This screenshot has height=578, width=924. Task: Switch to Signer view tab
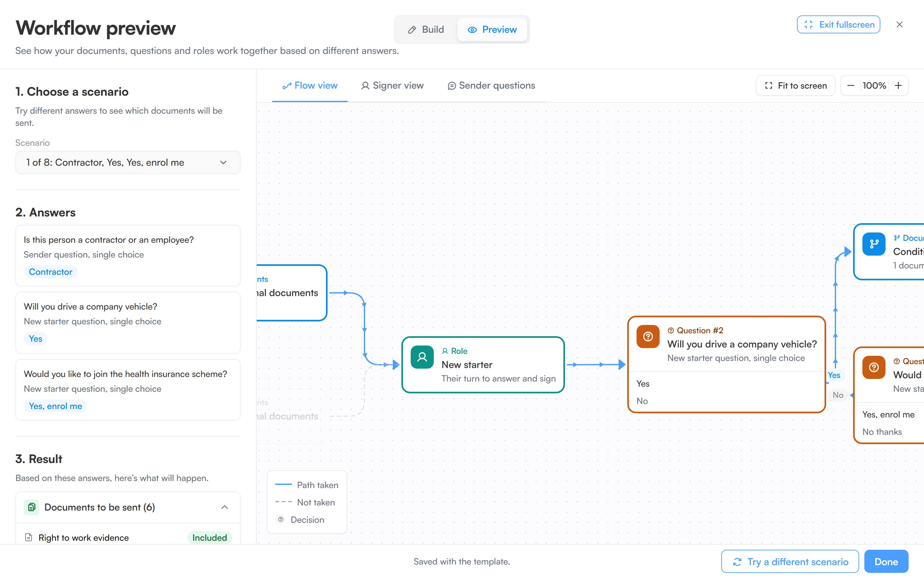[x=392, y=86]
